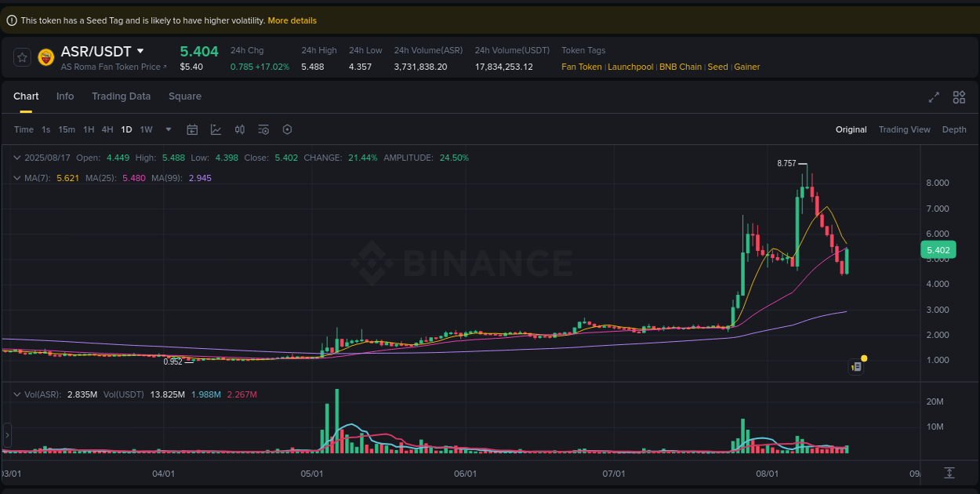This screenshot has height=494, width=980.
Task: Click the hexagon target icon in the toolbar
Action: [287, 129]
